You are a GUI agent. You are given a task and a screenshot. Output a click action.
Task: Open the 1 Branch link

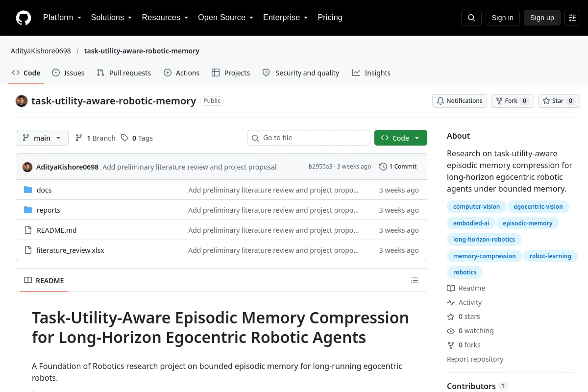[95, 138]
